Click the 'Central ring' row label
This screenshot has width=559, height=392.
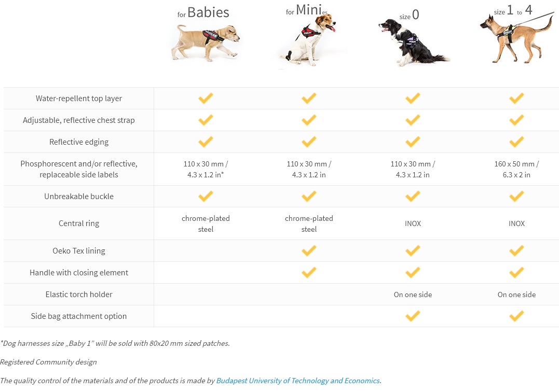pos(79,223)
